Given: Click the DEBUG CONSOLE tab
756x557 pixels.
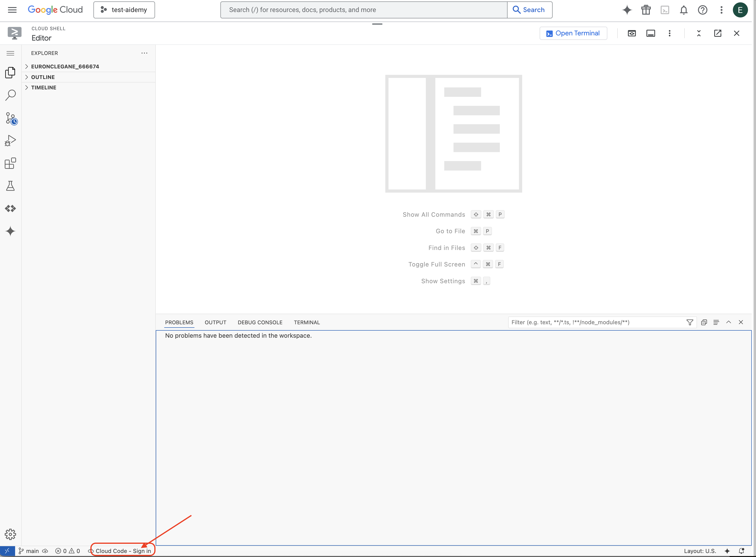Looking at the screenshot, I should point(260,322).
